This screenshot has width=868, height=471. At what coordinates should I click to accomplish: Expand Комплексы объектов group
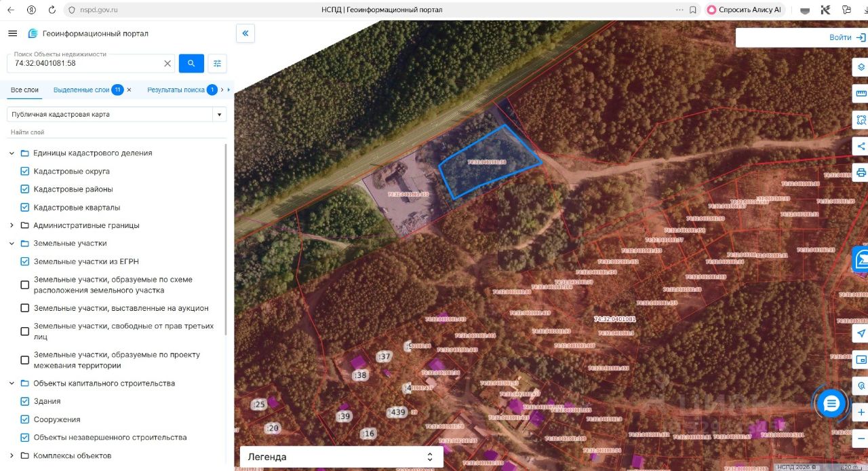point(12,455)
